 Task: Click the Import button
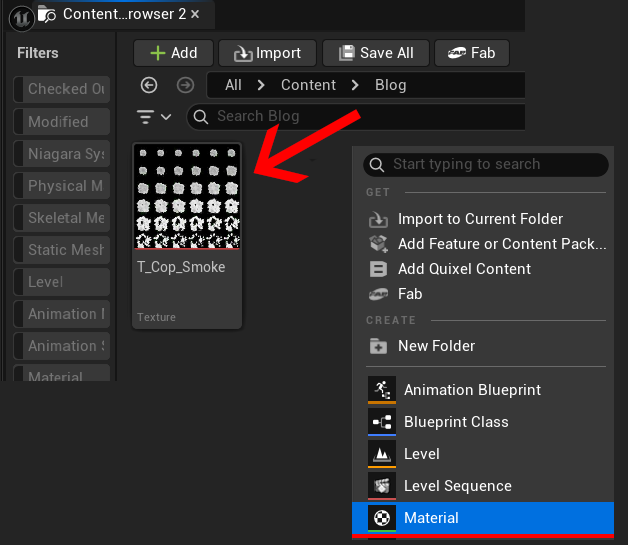click(x=267, y=53)
